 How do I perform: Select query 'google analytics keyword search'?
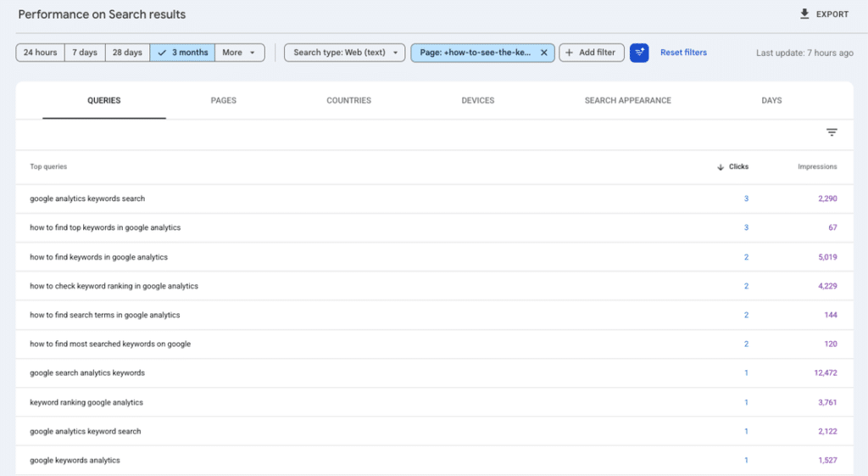[86, 431]
